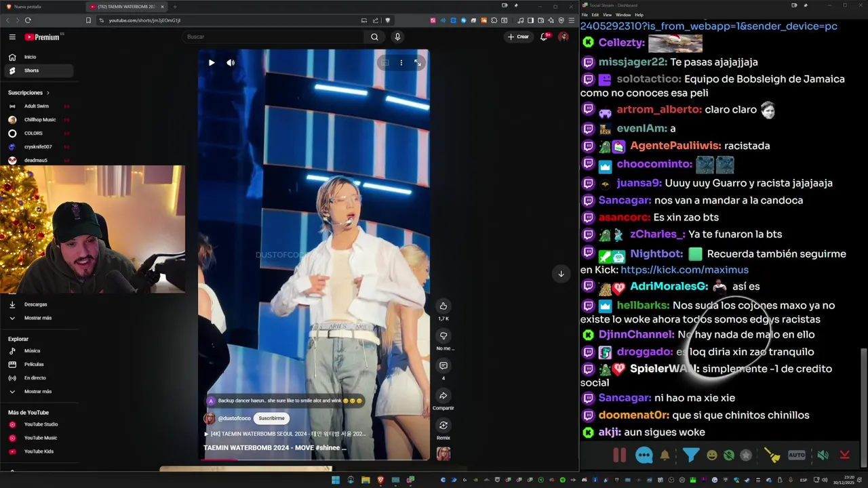Image resolution: width=868 pixels, height=488 pixels.
Task: Toggle the muted speaker in Social Stream
Action: [x=823, y=455]
